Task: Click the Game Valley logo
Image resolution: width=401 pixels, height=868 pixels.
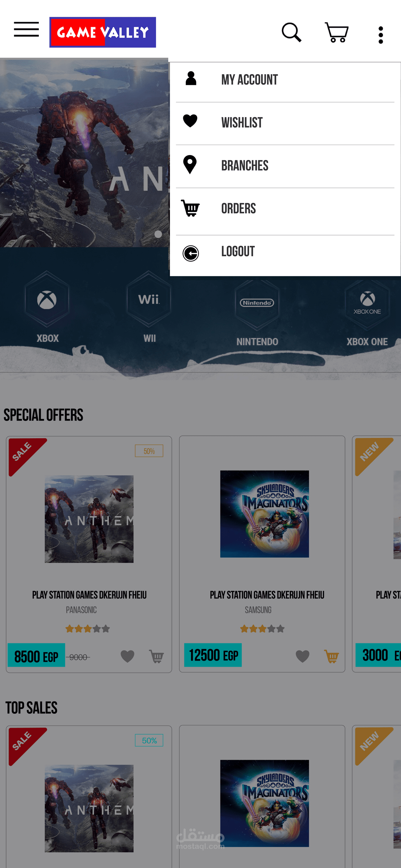Action: point(103,32)
